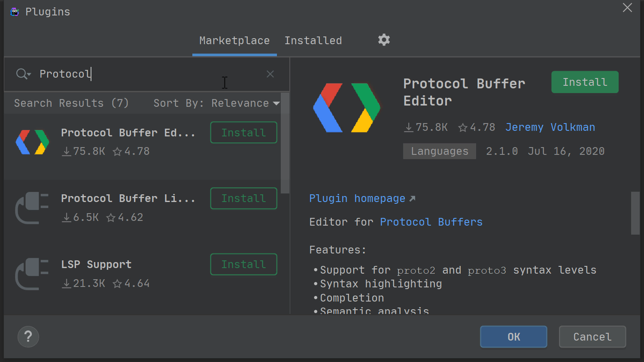The height and width of the screenshot is (362, 644).
Task: Follow the Protocol Buffers hyperlink
Action: (x=431, y=222)
